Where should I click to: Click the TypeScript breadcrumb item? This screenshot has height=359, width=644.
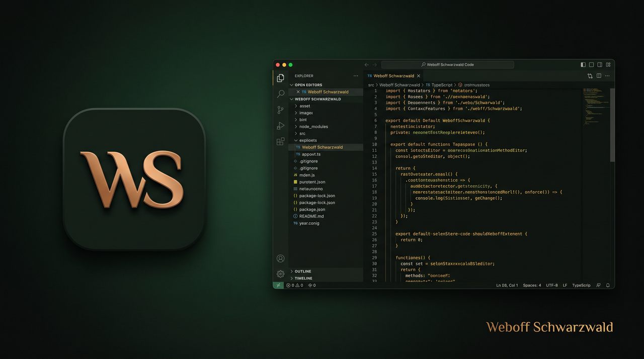point(439,85)
